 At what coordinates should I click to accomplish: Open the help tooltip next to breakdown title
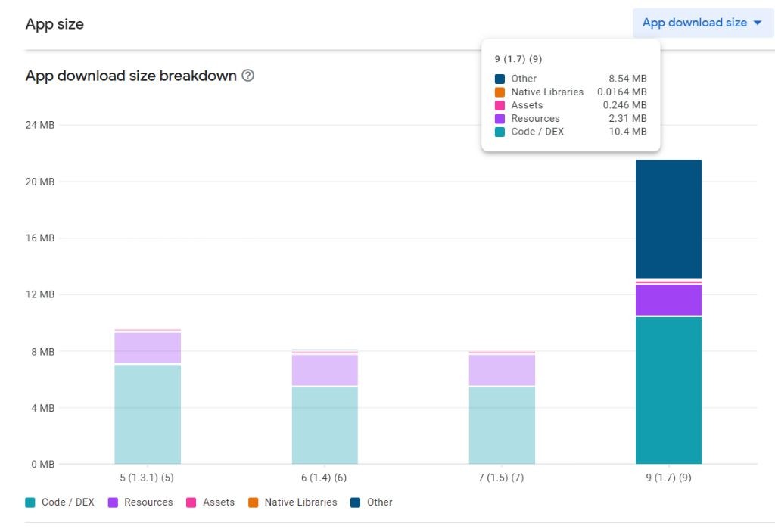tap(249, 76)
